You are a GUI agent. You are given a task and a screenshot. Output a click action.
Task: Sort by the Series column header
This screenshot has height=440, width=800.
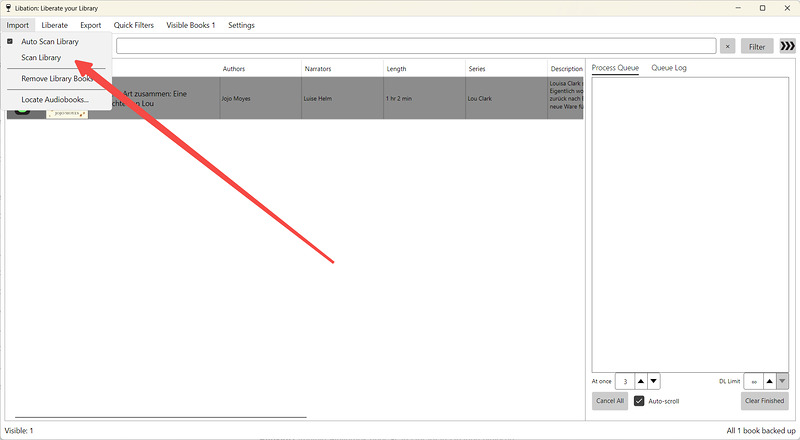tap(506, 68)
